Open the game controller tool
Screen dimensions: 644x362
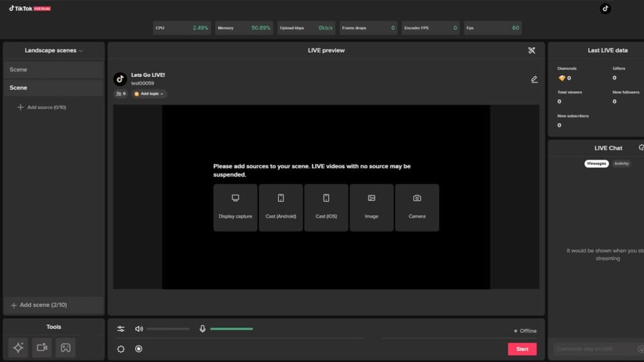point(65,348)
